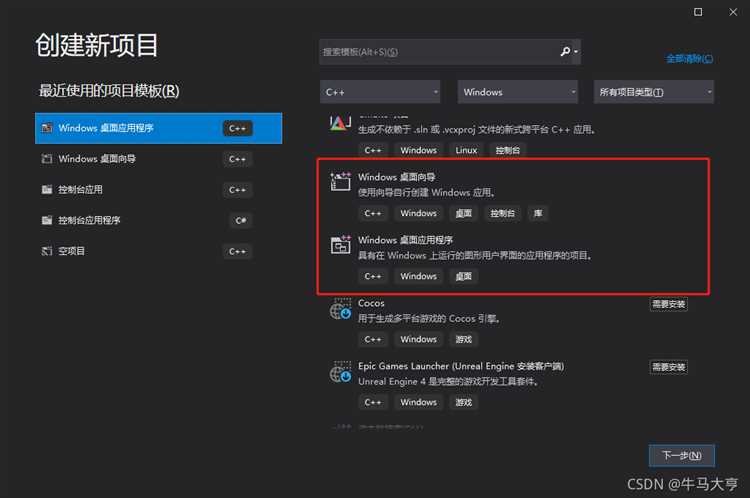This screenshot has width=750, height=498.
Task: Click the Cocos template globe icon
Action: (340, 309)
